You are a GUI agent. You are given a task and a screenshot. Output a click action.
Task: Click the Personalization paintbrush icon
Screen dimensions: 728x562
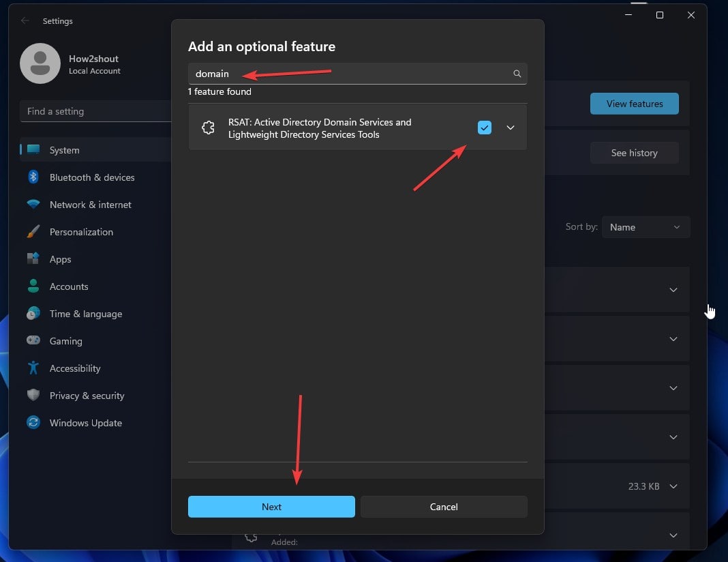(33, 231)
